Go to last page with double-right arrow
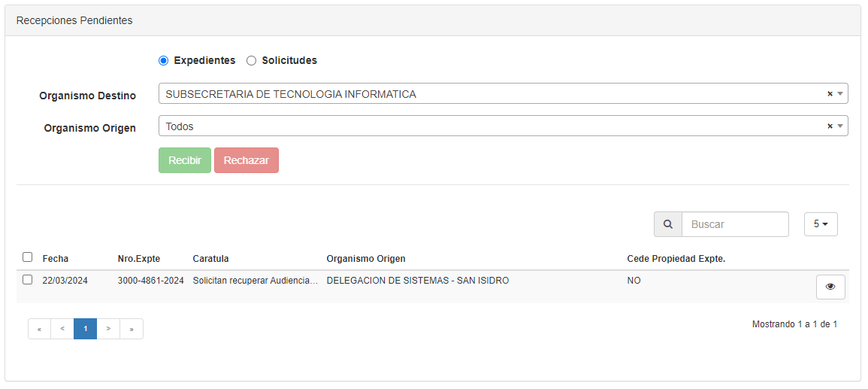Viewport: 868px width, 389px height. [x=132, y=329]
